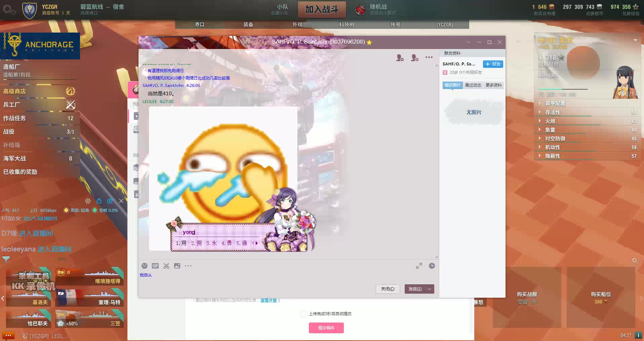Open more chat toolbar options
This screenshot has width=644, height=341.
coord(188,266)
